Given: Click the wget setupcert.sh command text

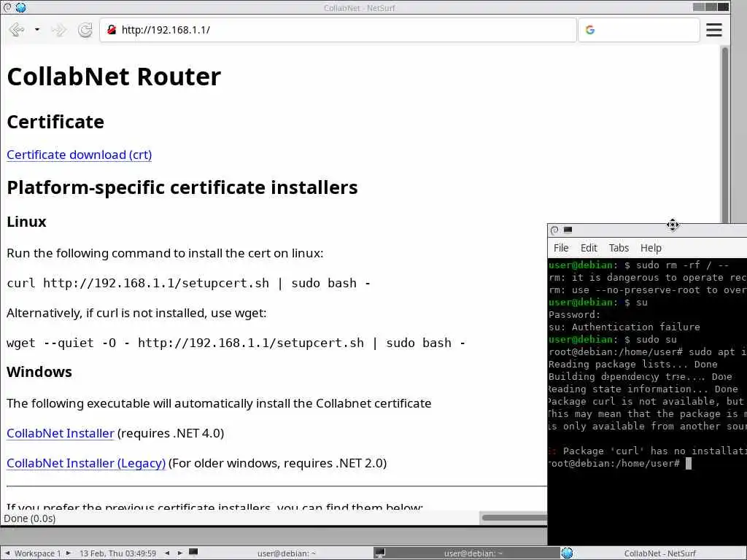Looking at the screenshot, I should coord(236,343).
